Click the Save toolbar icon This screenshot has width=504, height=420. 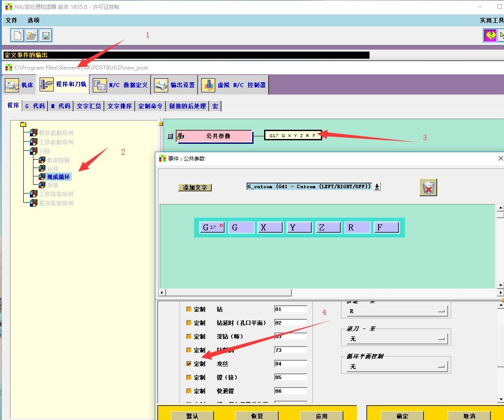click(46, 36)
